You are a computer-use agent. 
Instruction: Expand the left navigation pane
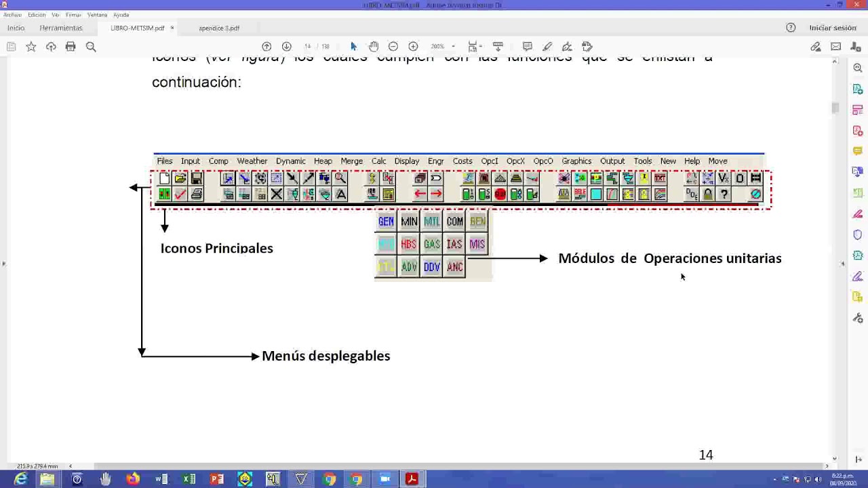point(3,263)
